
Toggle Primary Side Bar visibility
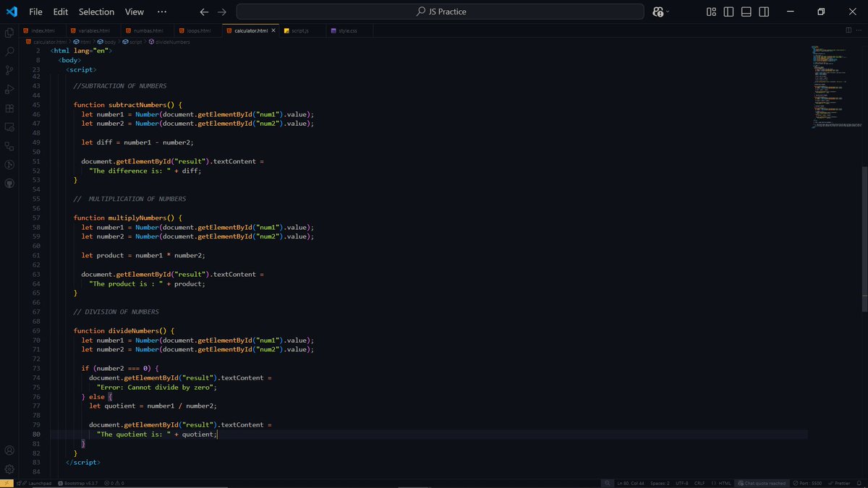coord(728,12)
